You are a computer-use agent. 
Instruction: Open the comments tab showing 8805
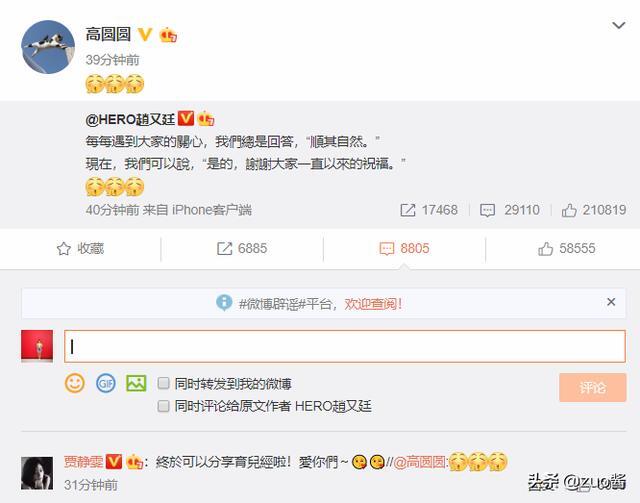404,249
